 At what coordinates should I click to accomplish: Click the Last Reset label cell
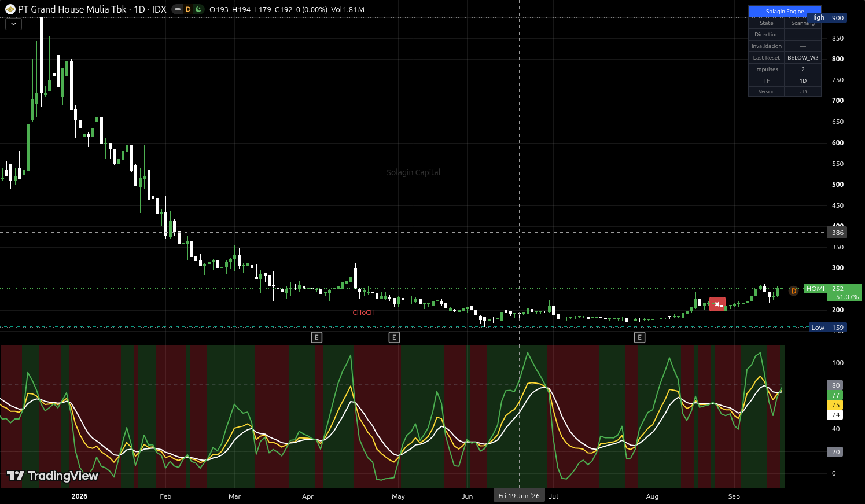(766, 58)
